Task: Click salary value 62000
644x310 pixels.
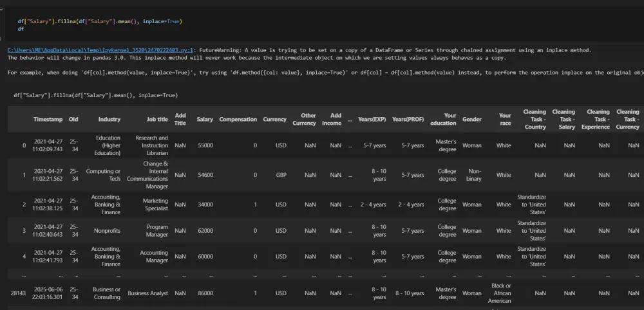Action: (x=205, y=231)
